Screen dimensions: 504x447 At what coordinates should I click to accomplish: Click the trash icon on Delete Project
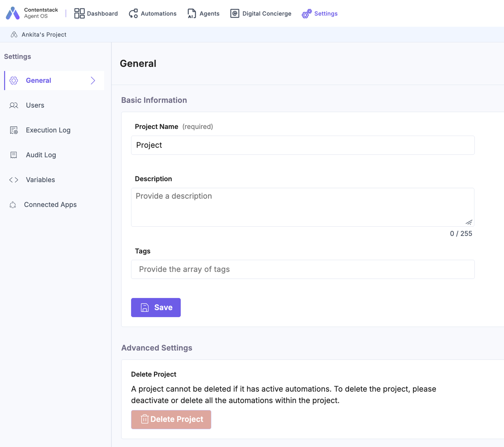145,419
